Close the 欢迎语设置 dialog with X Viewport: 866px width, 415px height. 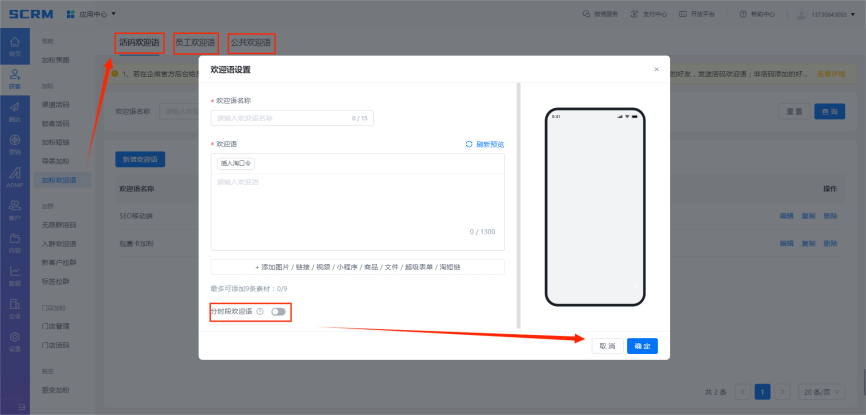pyautogui.click(x=656, y=69)
